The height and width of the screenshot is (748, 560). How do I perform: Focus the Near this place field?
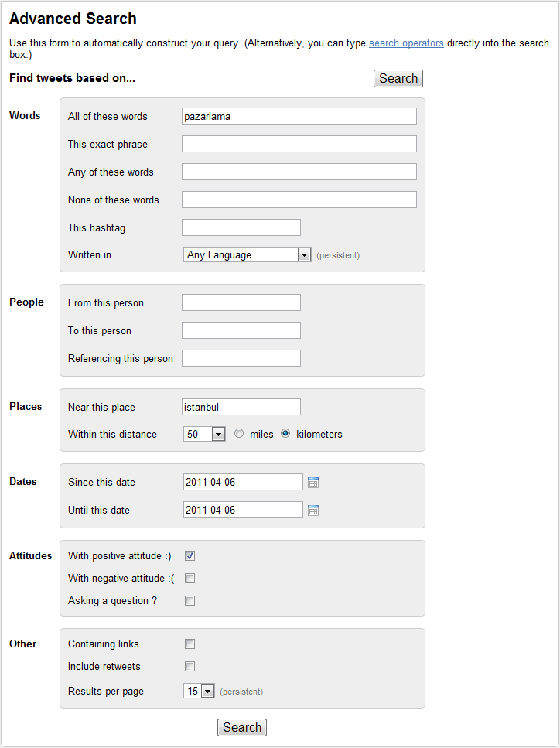click(241, 407)
